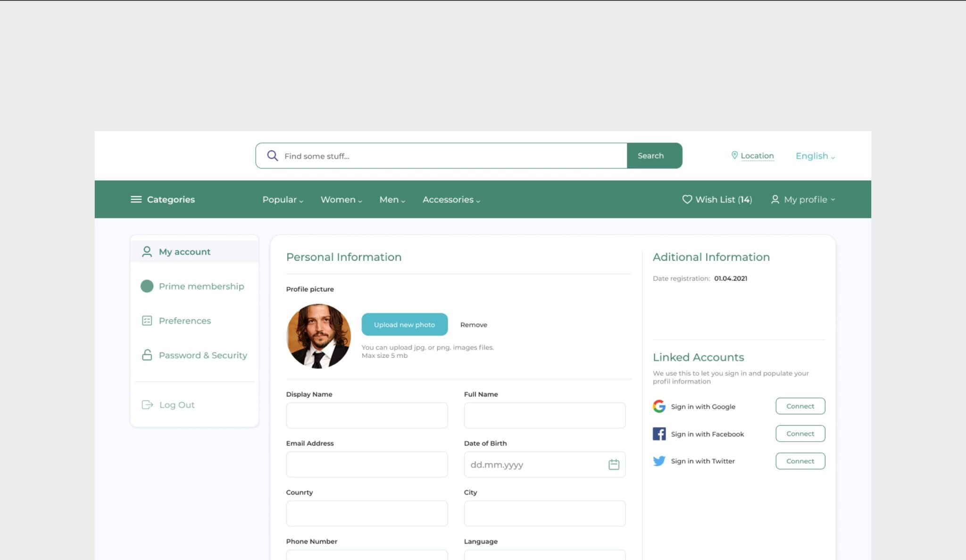
Task: Expand the English language dropdown
Action: click(815, 156)
